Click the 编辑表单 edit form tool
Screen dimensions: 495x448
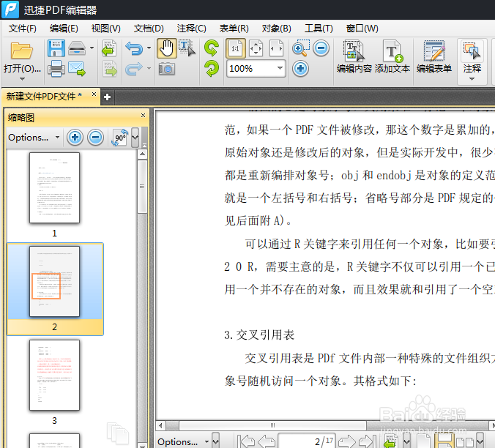[434, 57]
